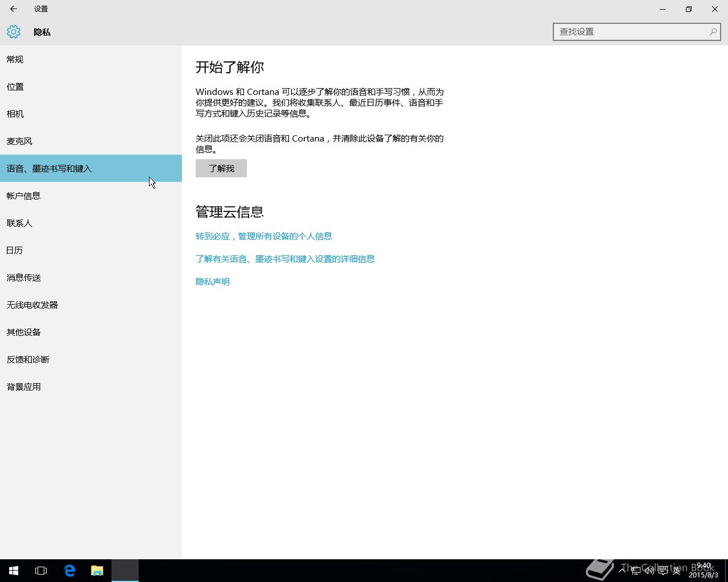Open link 转到必应，管理所有设备的个人信息
Screen dimensions: 728x582
point(264,236)
